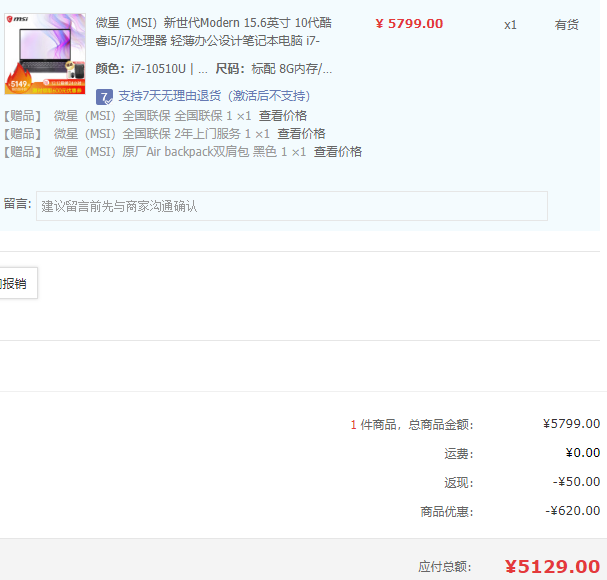Select the 商品优惠 -¥620.00 value
The height and width of the screenshot is (580, 607).
(573, 511)
